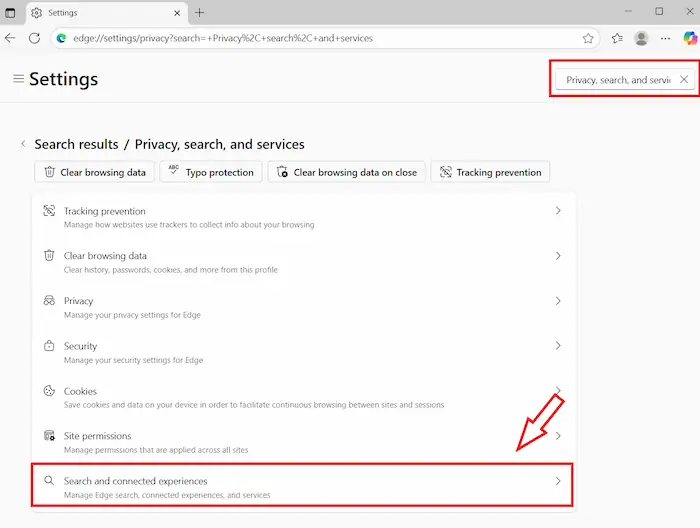Clear the settings search box text
Image resolution: width=700 pixels, height=528 pixels.
pos(683,79)
